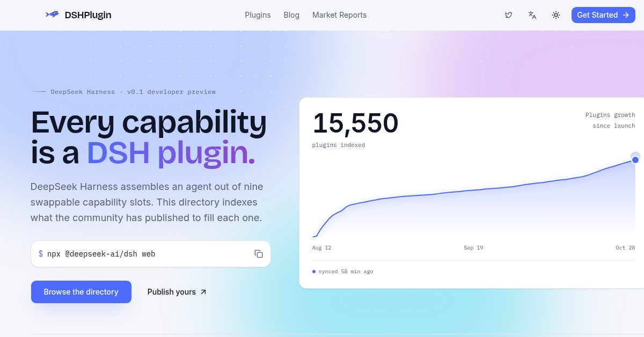The height and width of the screenshot is (337, 644).
Task: Click the Oct 28 chart axis label
Action: [x=625, y=248]
